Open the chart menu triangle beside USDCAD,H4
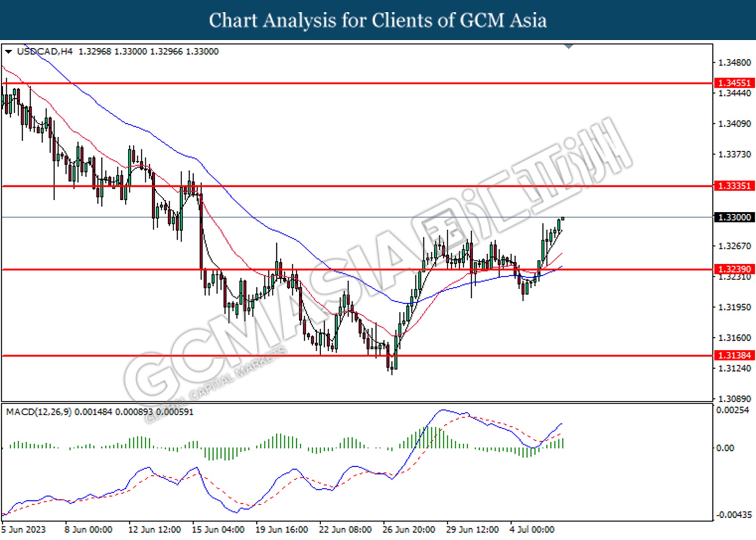 [8, 51]
